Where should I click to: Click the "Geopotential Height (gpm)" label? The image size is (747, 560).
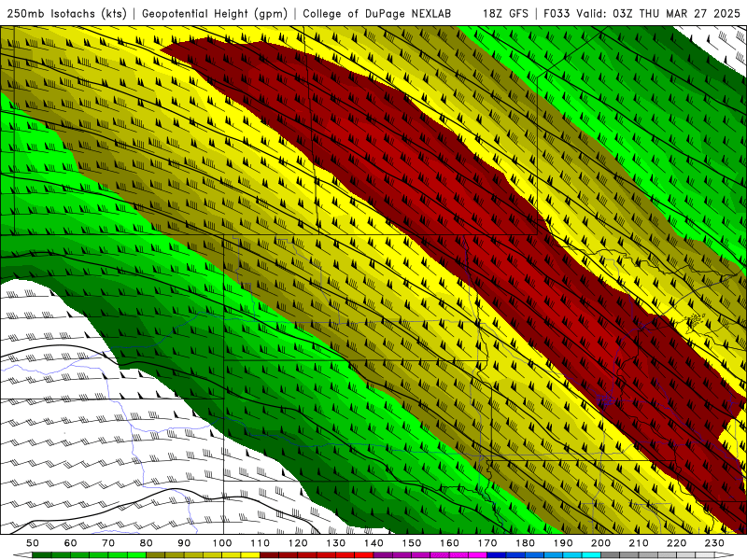pyautogui.click(x=215, y=13)
